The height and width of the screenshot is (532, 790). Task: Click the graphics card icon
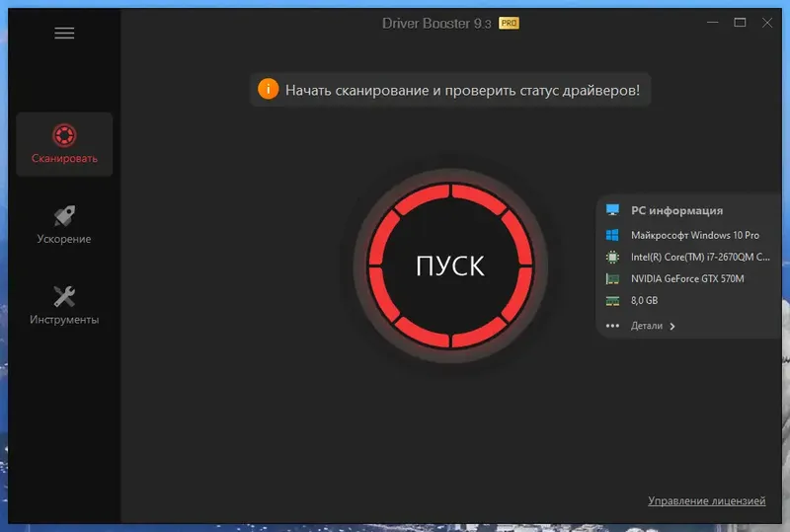pos(612,278)
